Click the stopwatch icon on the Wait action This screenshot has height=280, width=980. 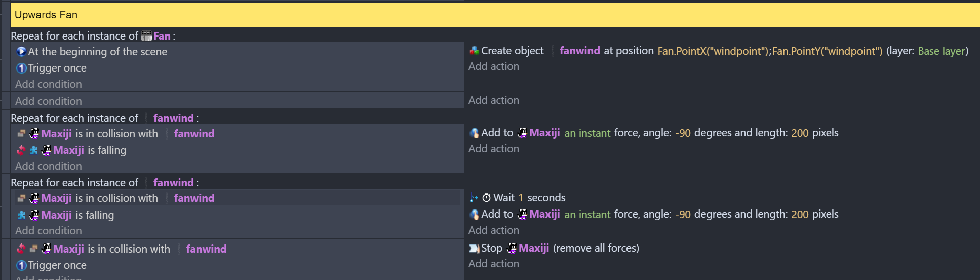486,198
